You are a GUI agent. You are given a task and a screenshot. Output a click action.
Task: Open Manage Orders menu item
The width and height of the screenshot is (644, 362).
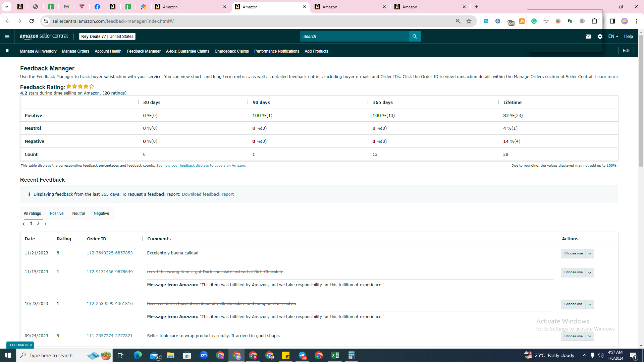pyautogui.click(x=75, y=51)
